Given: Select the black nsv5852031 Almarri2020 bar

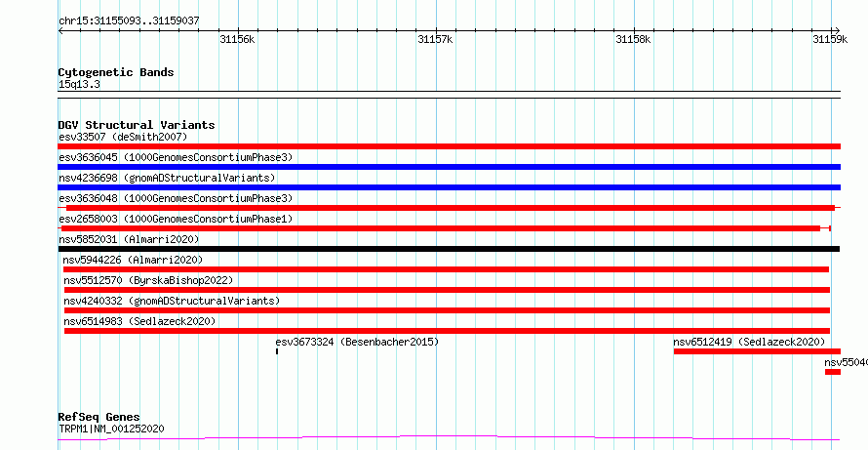Looking at the screenshot, I should click(x=449, y=249).
